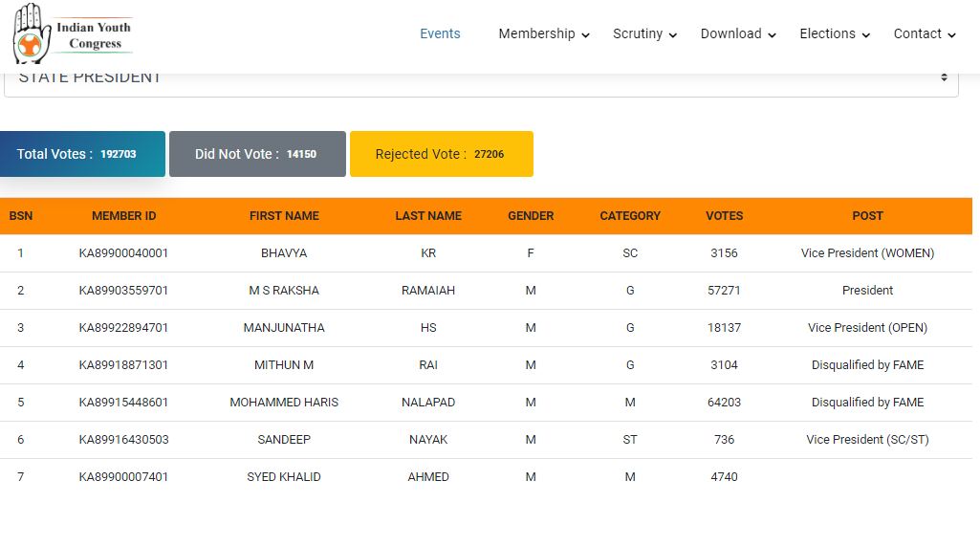Click the Vice President (WOMEN) post cell
980x546 pixels.
[867, 253]
